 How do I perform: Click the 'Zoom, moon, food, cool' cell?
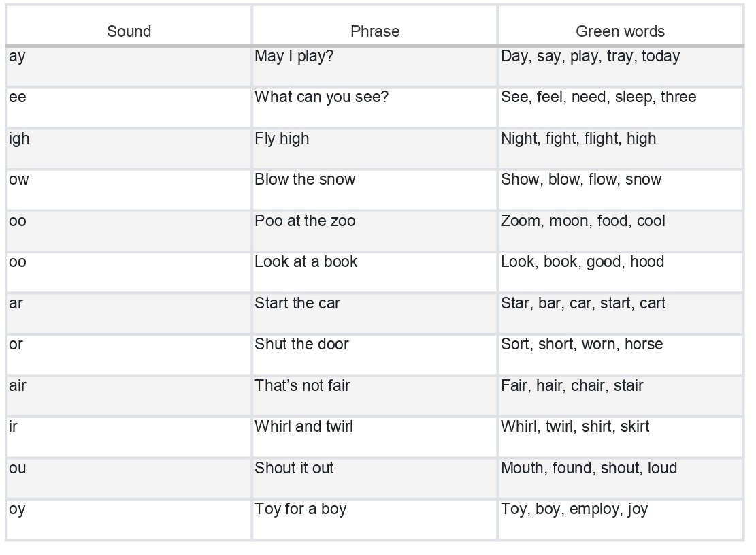[x=621, y=231]
